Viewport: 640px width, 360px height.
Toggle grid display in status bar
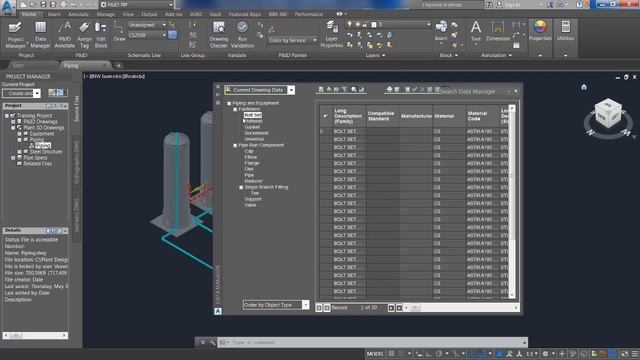[x=391, y=354]
